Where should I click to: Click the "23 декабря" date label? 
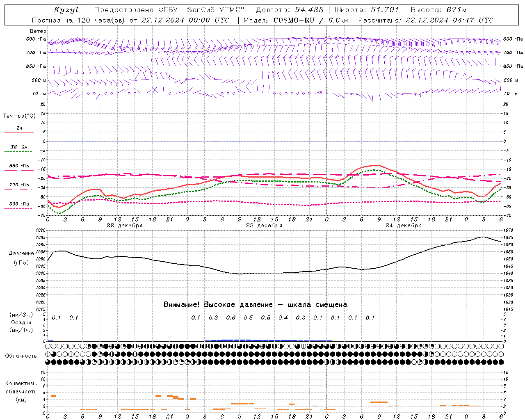pos(264,226)
